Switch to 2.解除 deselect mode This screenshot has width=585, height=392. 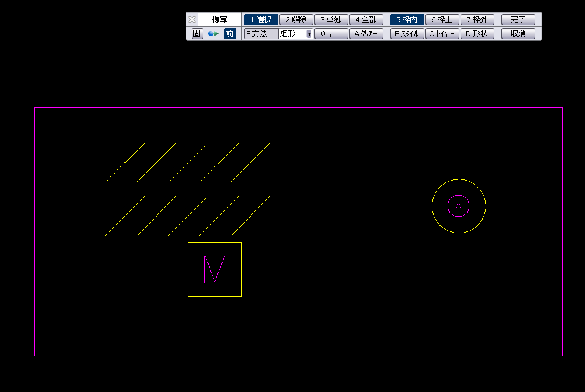tap(296, 20)
